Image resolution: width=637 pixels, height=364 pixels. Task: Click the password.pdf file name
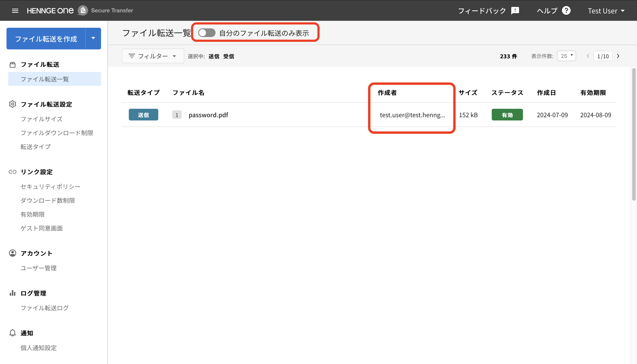[208, 115]
